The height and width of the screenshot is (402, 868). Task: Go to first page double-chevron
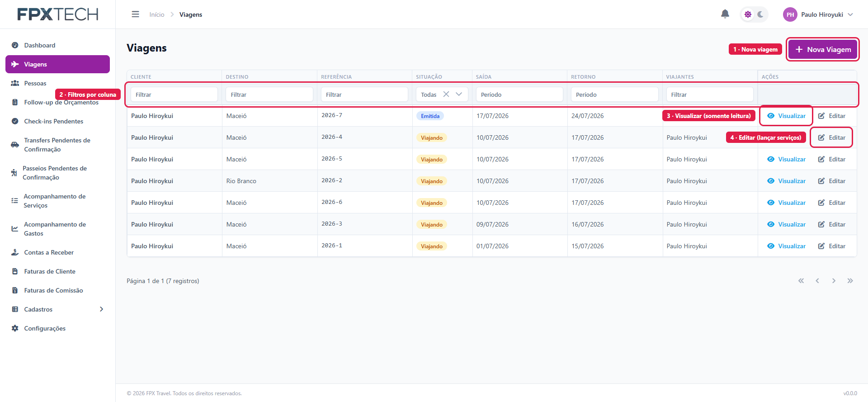coord(801,281)
